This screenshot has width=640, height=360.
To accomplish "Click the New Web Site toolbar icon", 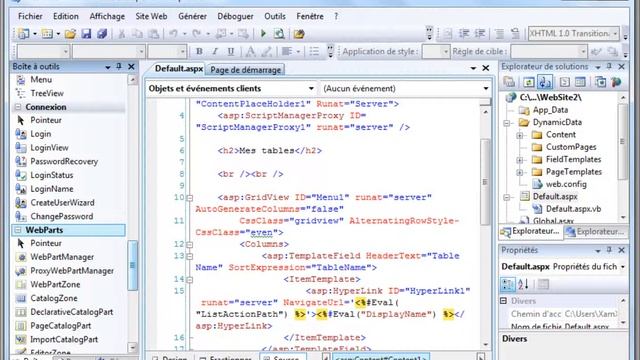I will tap(23, 34).
